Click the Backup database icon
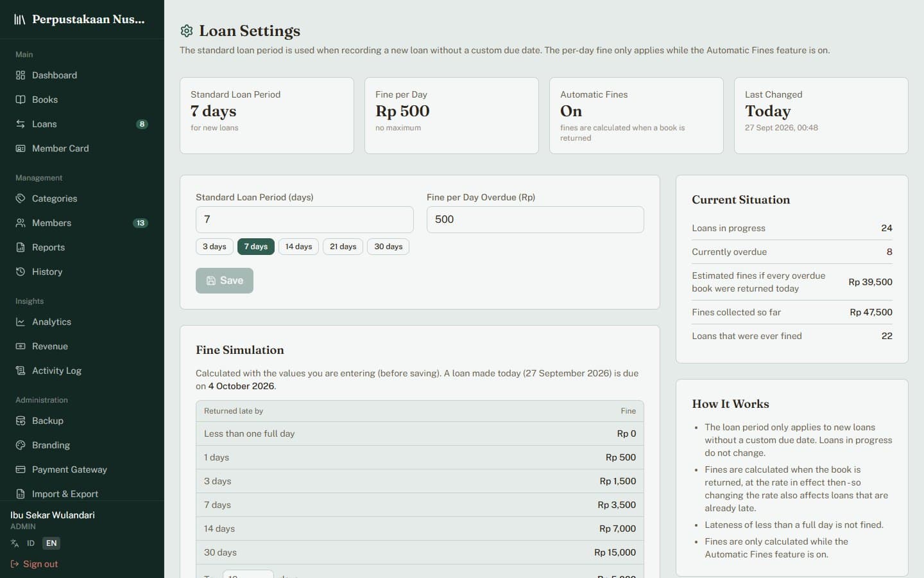The height and width of the screenshot is (578, 924). 21,421
